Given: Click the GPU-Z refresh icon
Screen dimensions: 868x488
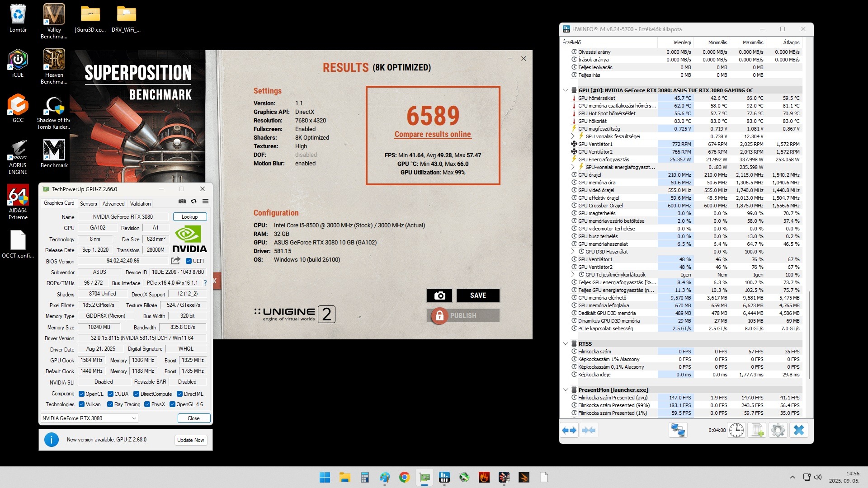Looking at the screenshot, I should 193,201.
